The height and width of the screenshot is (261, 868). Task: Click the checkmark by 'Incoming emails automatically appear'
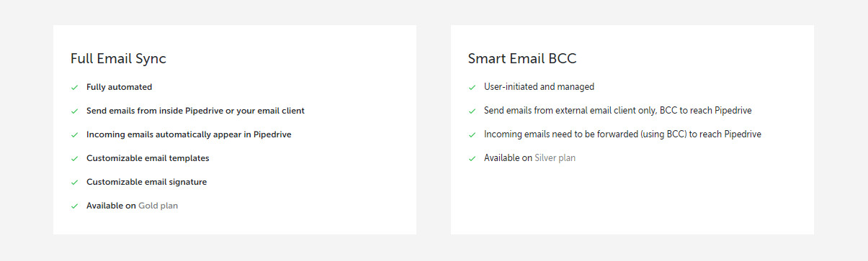tap(74, 134)
